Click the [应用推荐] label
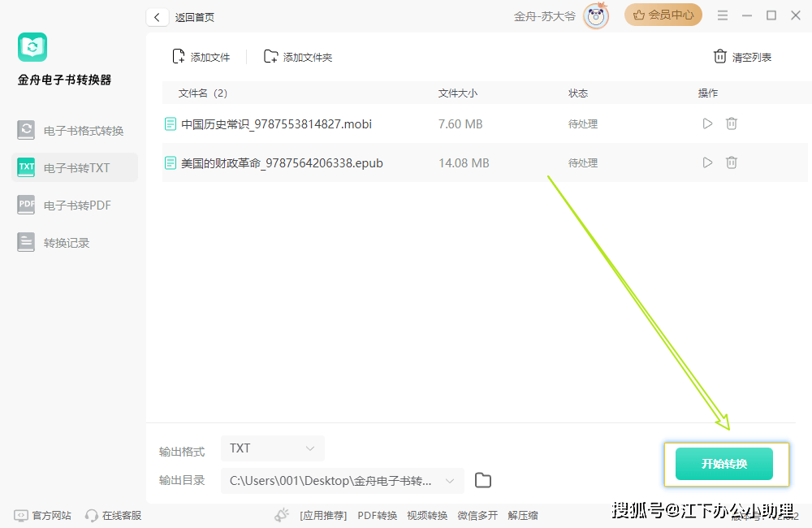812x528 pixels. [323, 516]
